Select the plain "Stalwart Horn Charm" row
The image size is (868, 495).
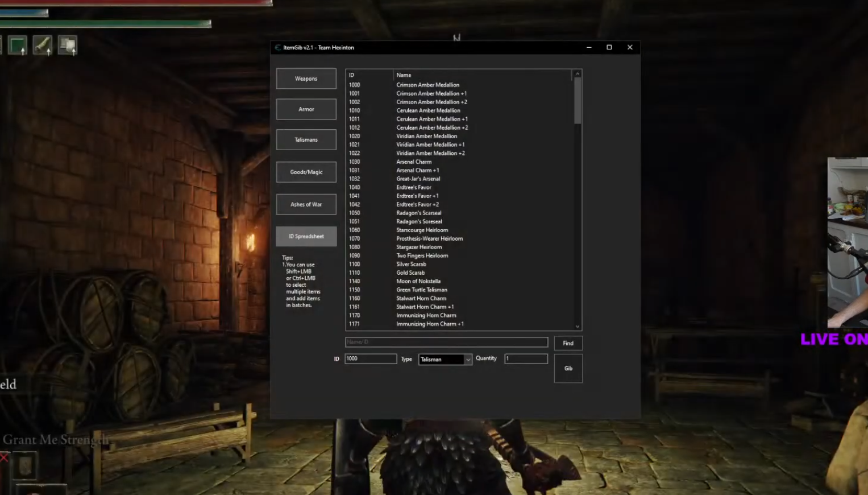click(459, 298)
